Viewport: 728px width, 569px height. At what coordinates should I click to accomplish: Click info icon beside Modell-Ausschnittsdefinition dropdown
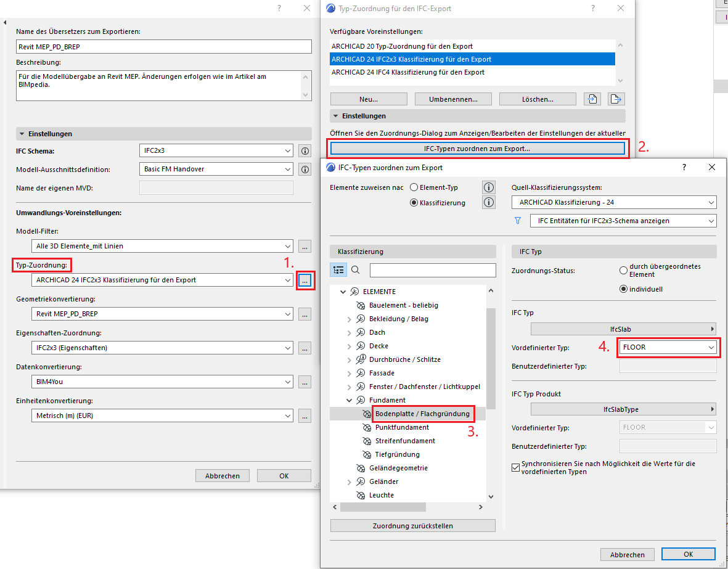tap(305, 170)
